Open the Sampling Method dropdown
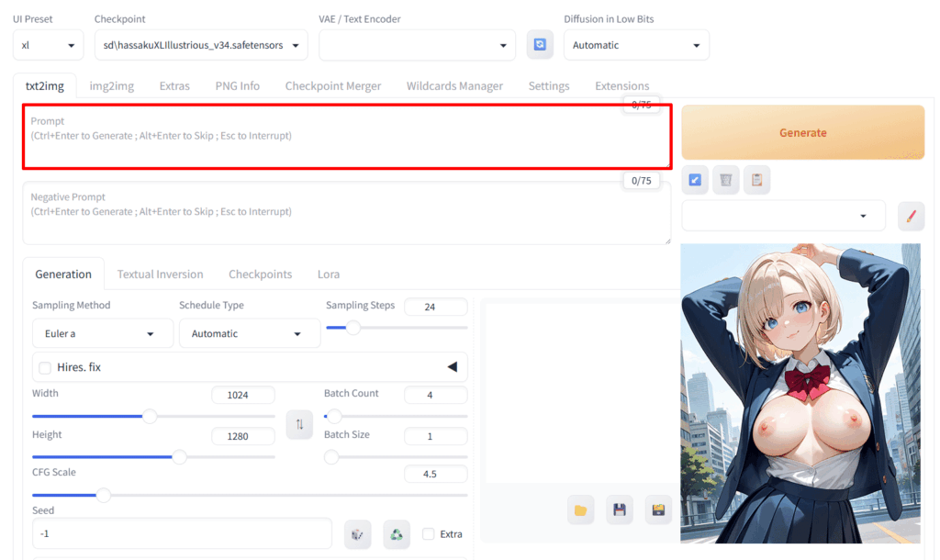940x560 pixels. [102, 333]
